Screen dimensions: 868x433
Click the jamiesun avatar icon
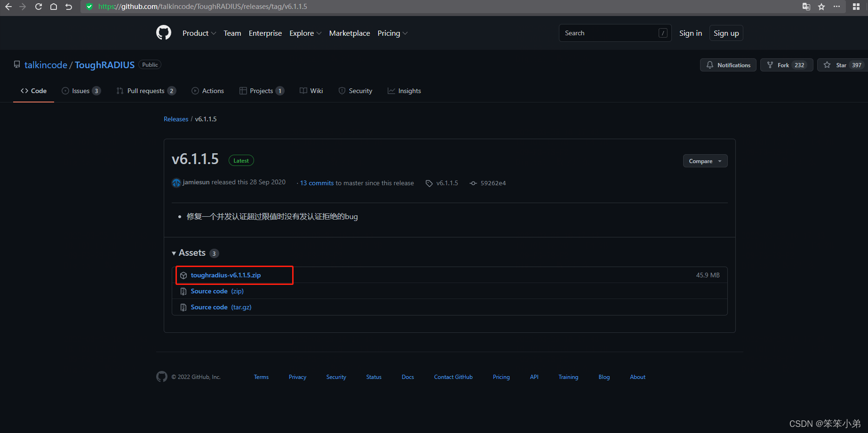pyautogui.click(x=176, y=182)
